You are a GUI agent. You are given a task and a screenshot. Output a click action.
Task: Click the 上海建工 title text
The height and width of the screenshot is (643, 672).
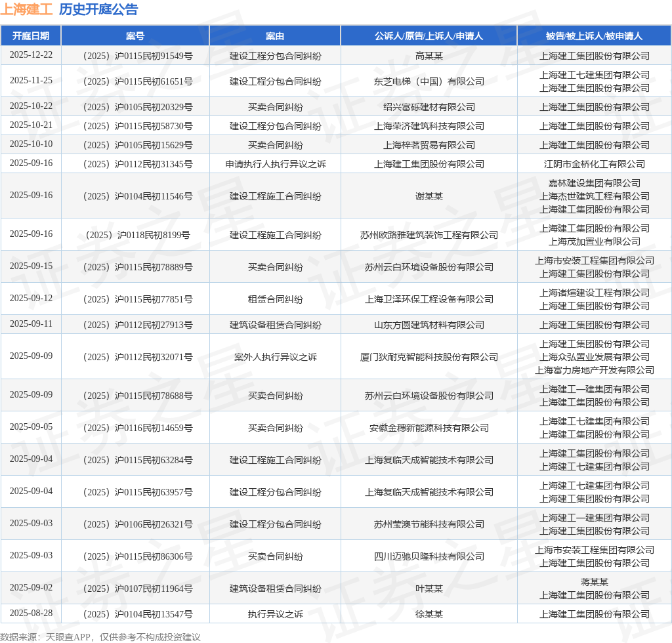[26, 9]
